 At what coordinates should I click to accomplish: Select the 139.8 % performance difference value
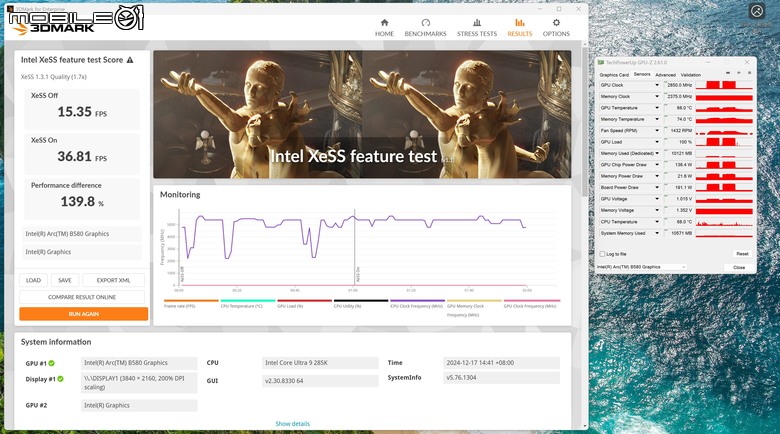point(83,202)
